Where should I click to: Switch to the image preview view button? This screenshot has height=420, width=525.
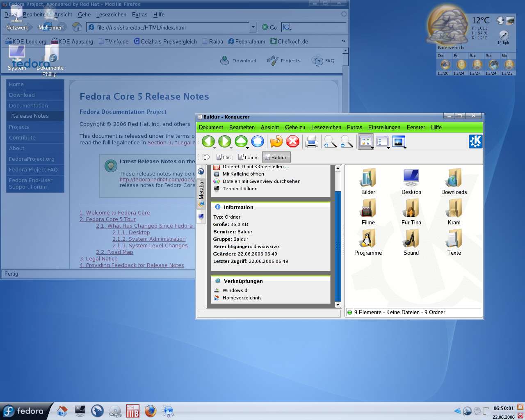click(x=399, y=142)
